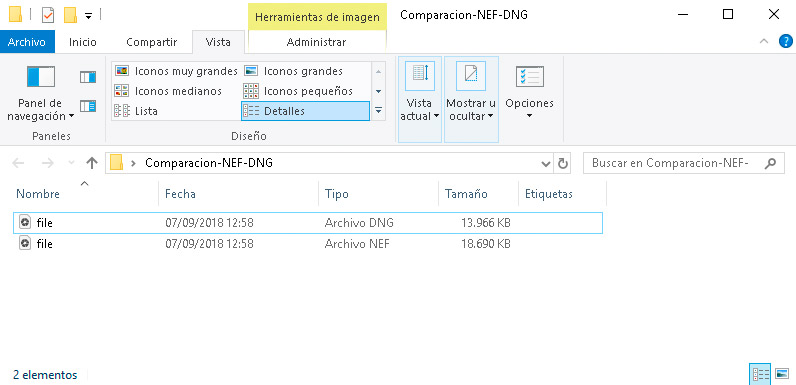
Task: Refresh the current folder
Action: coord(562,164)
